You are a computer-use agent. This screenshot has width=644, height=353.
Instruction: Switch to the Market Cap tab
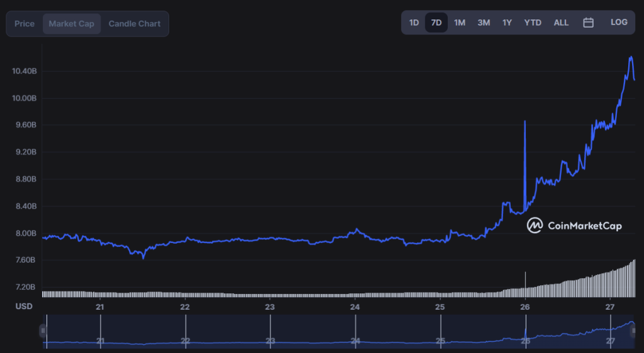pos(72,24)
